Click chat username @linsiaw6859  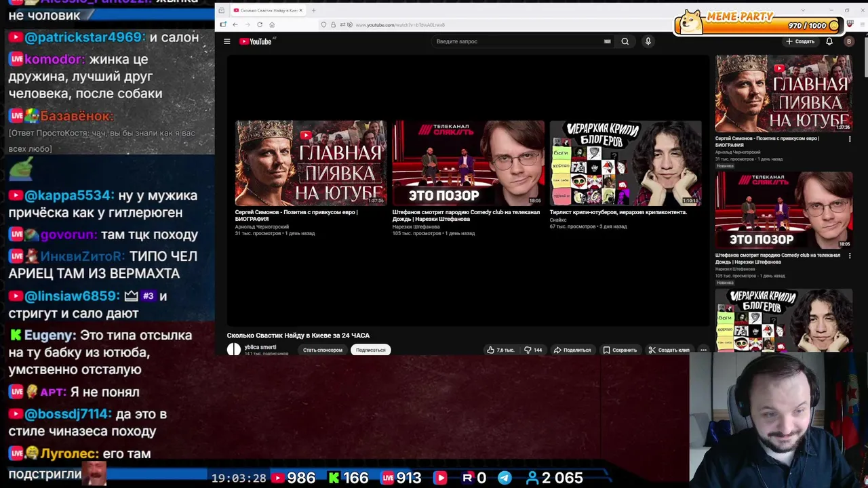click(73, 296)
